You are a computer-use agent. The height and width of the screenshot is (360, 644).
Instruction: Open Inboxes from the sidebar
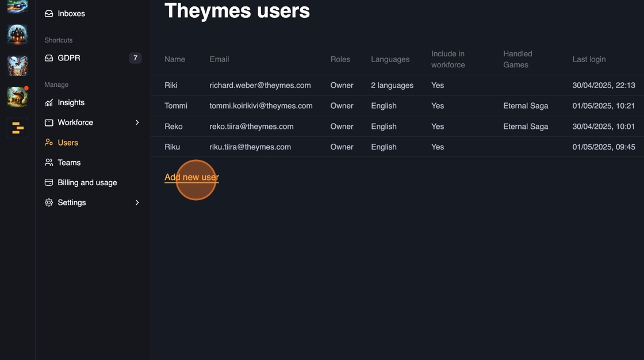pos(71,13)
